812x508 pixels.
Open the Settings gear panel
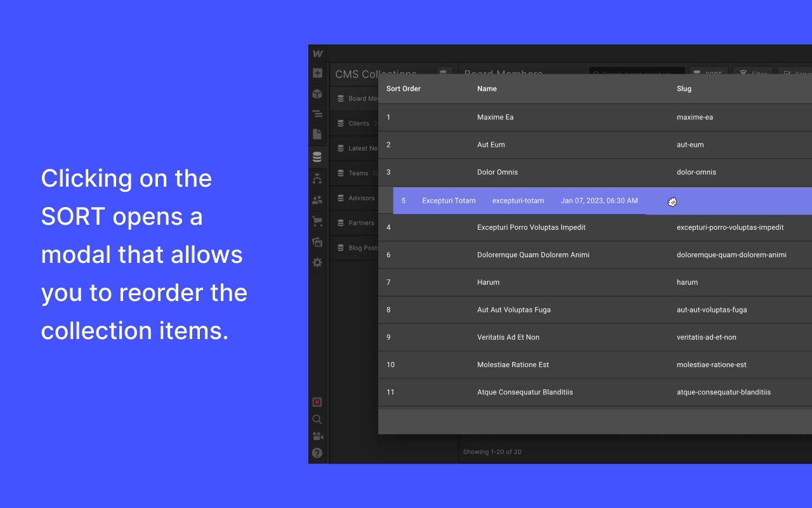[x=317, y=262]
